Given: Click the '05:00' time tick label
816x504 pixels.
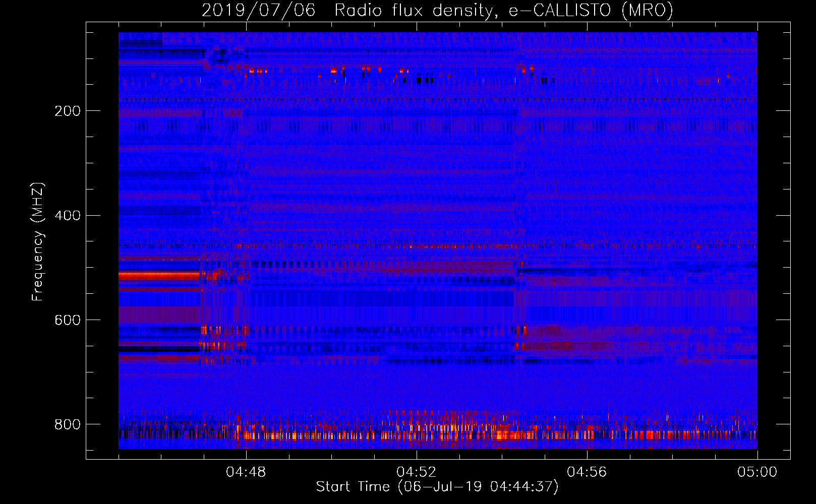Looking at the screenshot, I should pos(757,472).
